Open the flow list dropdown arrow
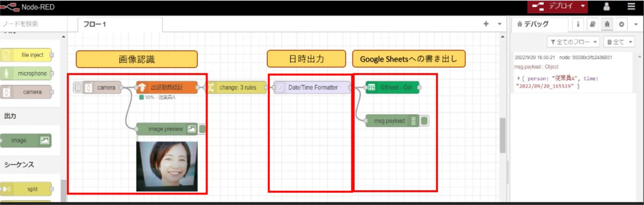 tap(499, 24)
